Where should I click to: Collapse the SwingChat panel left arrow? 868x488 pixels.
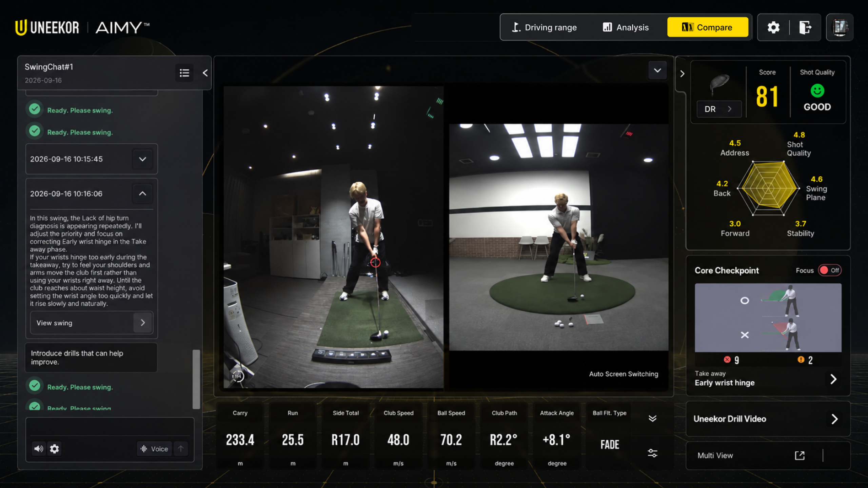point(205,73)
